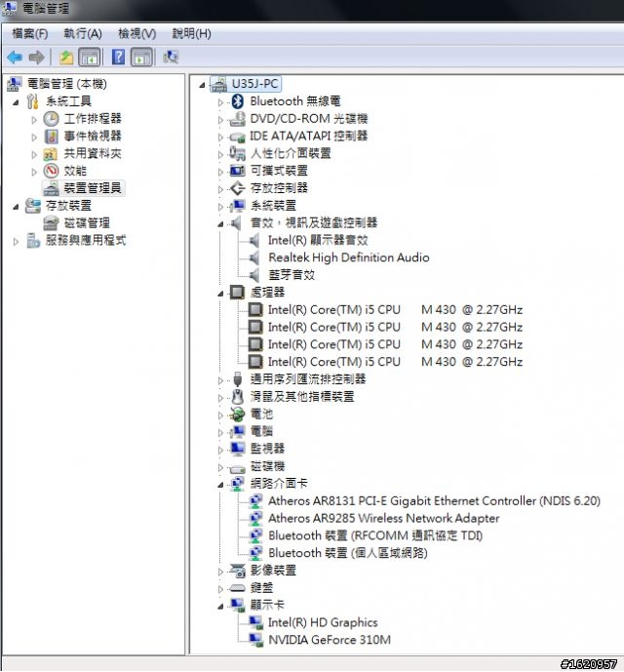Click the 工作排程器 clock icon
Viewport: 624px width, 672px height.
click(51, 119)
